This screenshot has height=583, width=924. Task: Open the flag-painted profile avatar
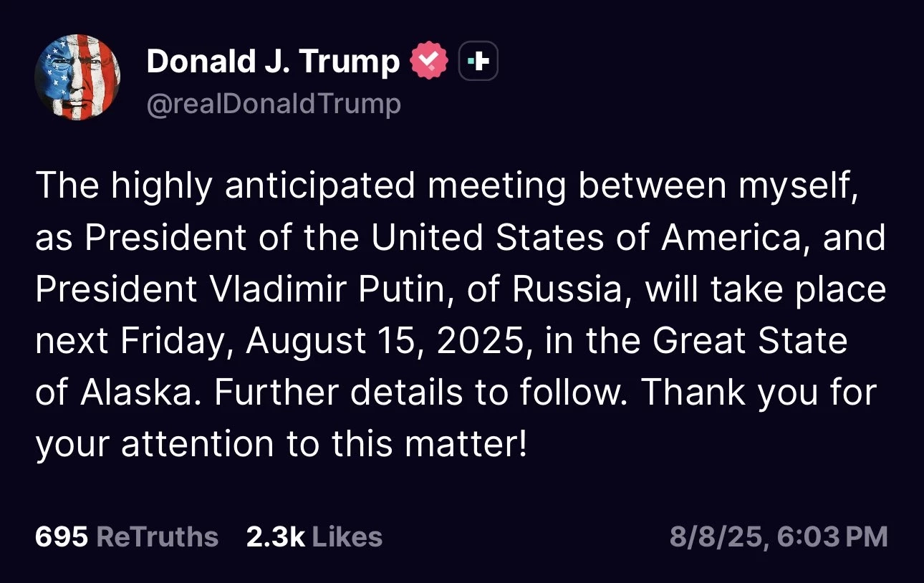click(77, 77)
